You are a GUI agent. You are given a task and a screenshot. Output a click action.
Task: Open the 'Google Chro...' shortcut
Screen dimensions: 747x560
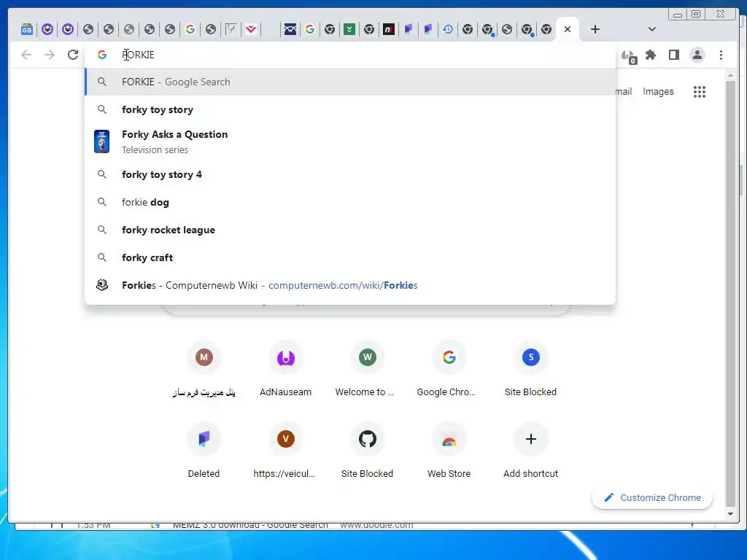point(449,370)
